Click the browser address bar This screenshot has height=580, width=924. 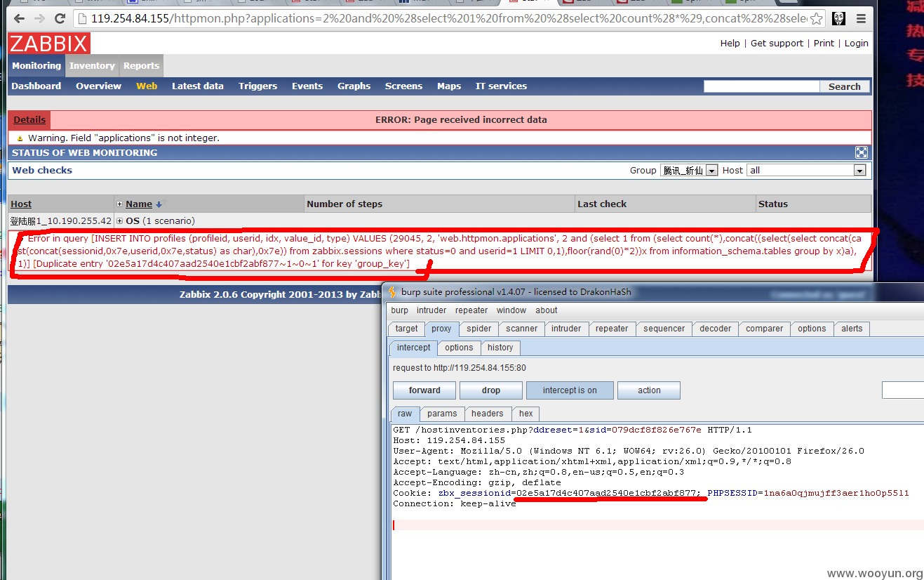pos(449,19)
